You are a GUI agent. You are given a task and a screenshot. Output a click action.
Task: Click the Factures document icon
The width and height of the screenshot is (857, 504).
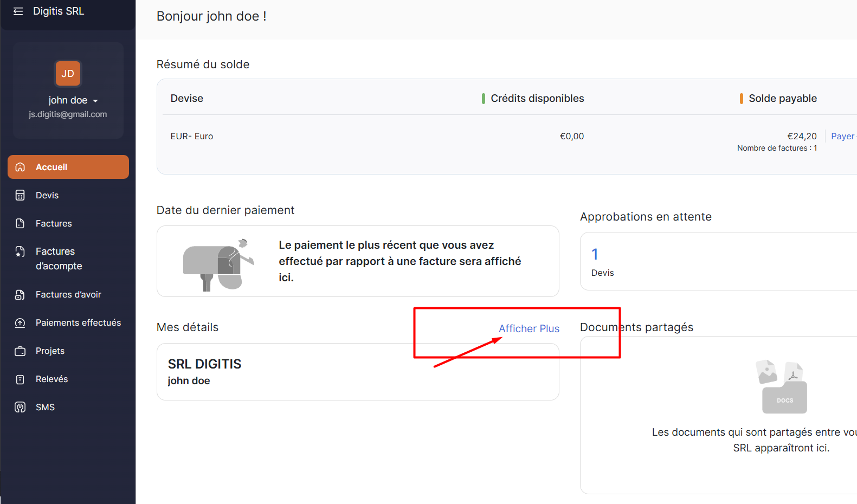[20, 223]
